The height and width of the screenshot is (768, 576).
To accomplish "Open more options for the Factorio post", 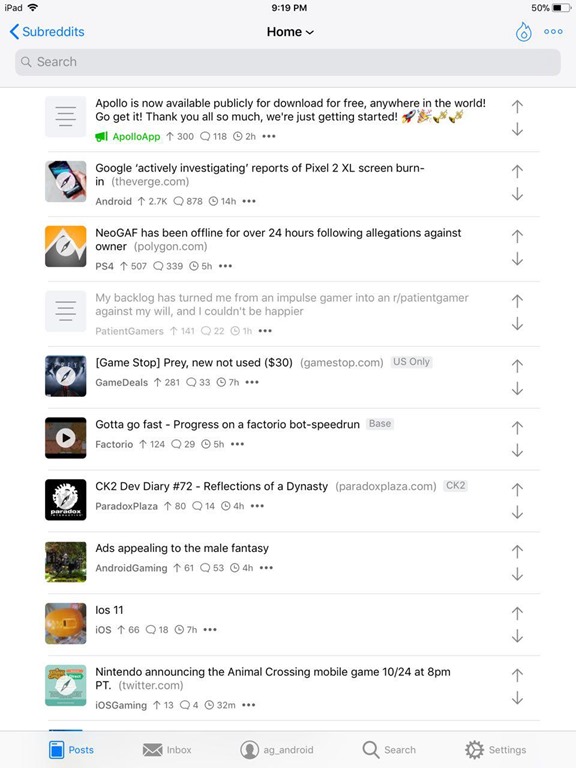I will 238,444.
